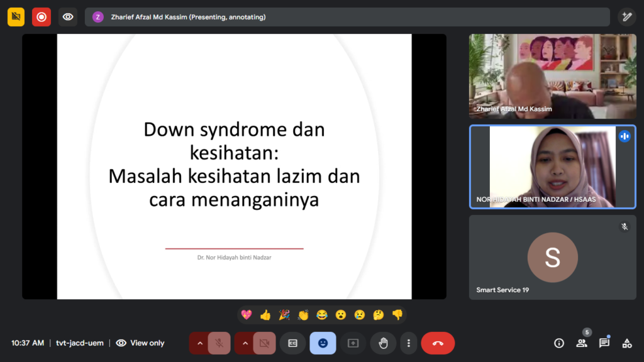This screenshot has width=644, height=362.
Task: Select Nor Hidayah Binti Nadzar video tile
Action: pos(552,167)
